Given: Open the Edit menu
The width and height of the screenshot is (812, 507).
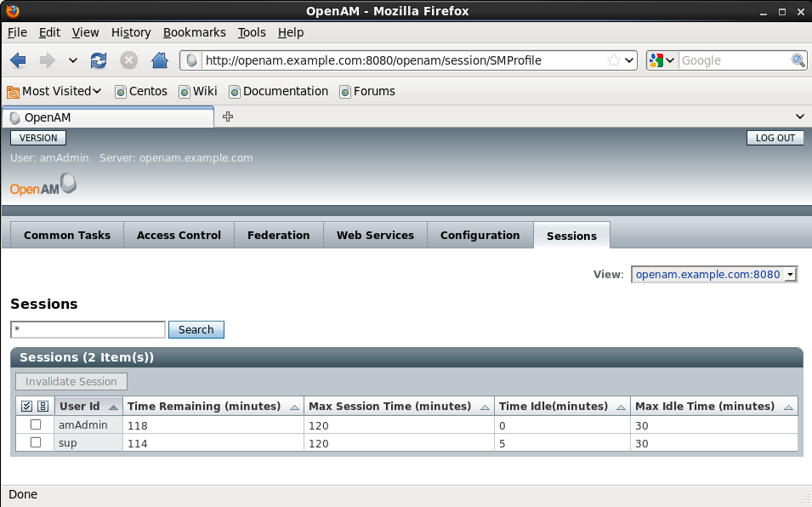Looking at the screenshot, I should 49,32.
